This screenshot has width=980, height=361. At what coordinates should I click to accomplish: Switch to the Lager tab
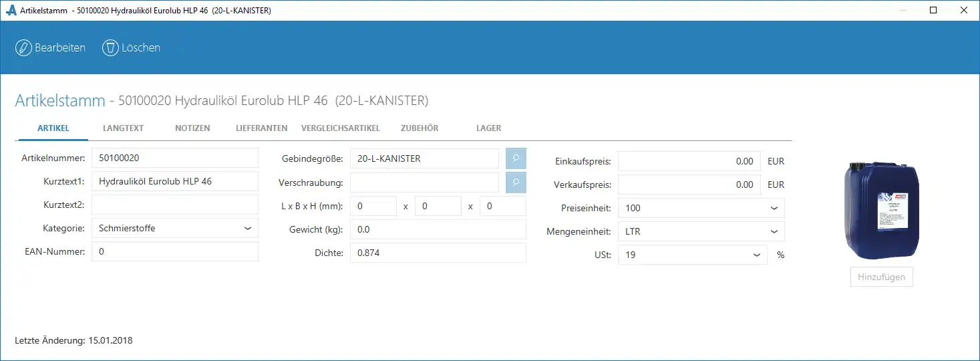[x=489, y=128]
